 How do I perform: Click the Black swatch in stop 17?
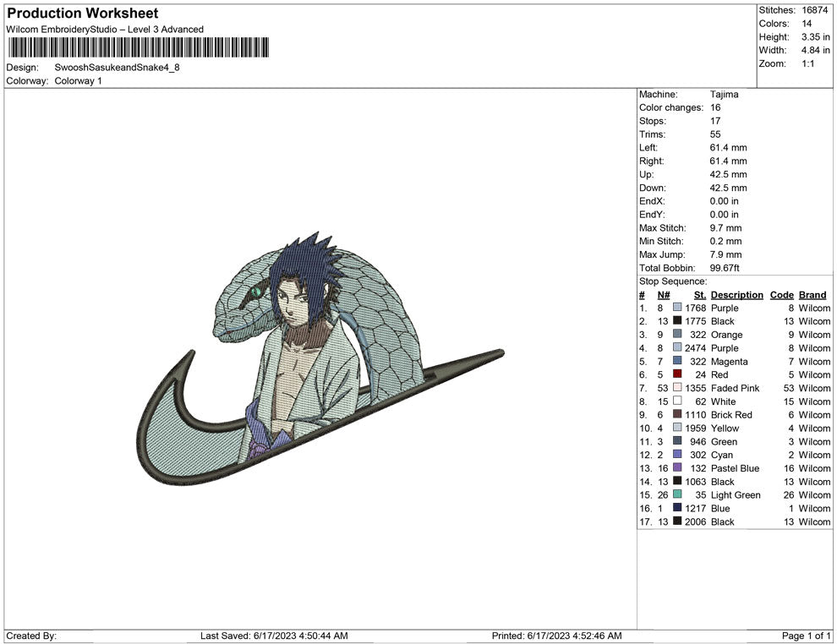point(677,521)
